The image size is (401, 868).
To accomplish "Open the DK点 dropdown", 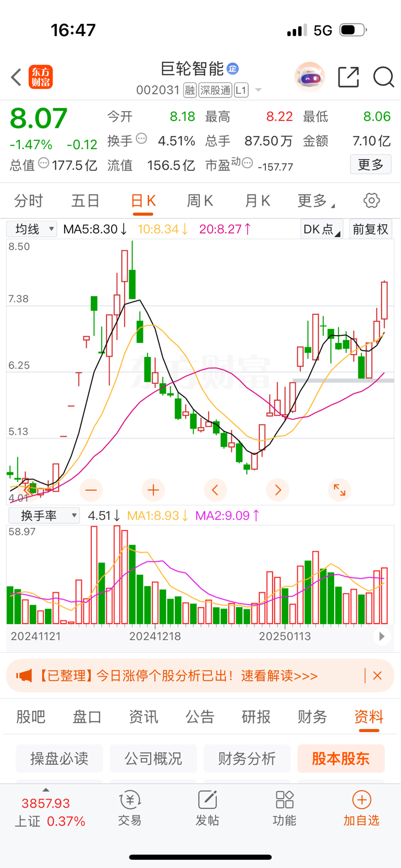I will (x=321, y=229).
